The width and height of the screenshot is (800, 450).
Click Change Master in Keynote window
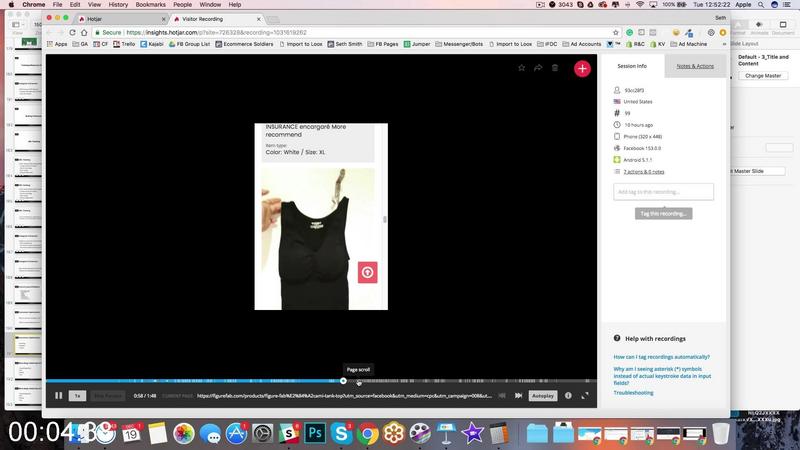click(x=763, y=76)
